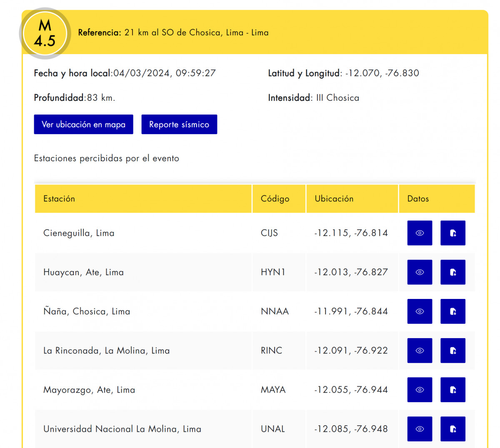Screen dimensions: 500x448
Task: View data for Huaycan HYN1 station
Action: (420, 272)
